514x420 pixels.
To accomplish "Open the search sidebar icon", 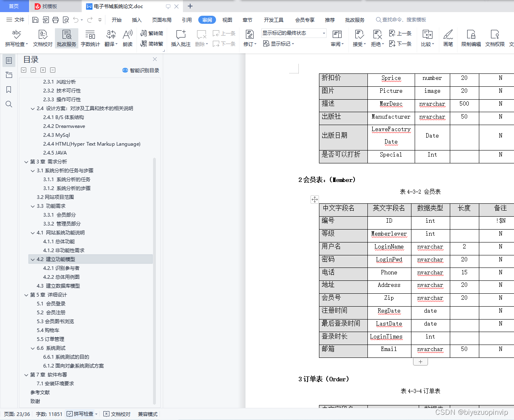I will pos(9,104).
